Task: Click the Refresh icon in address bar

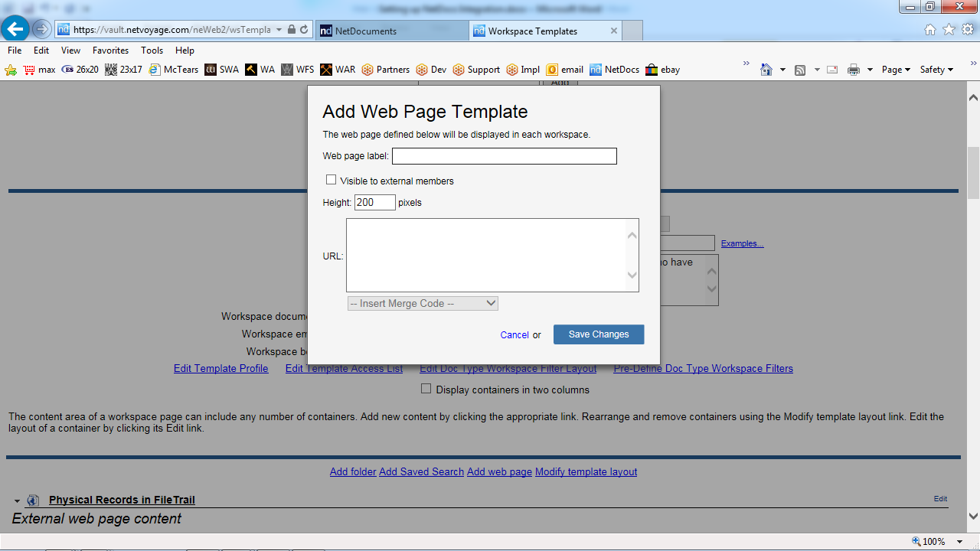Action: (x=304, y=30)
